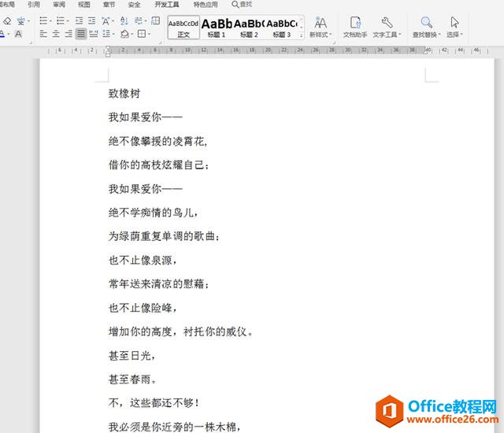The image size is (504, 433).
Task: Click the paint bucket shading icon
Action: point(124,34)
